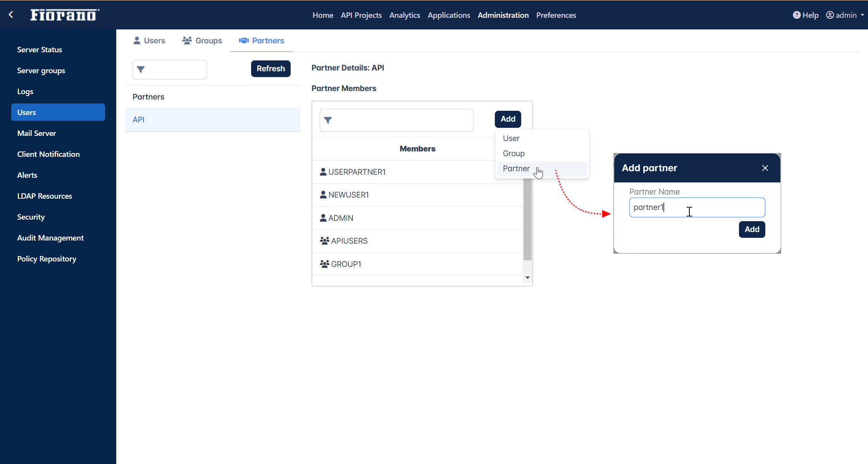Open the Home menu
This screenshot has width=868, height=464.
click(323, 15)
